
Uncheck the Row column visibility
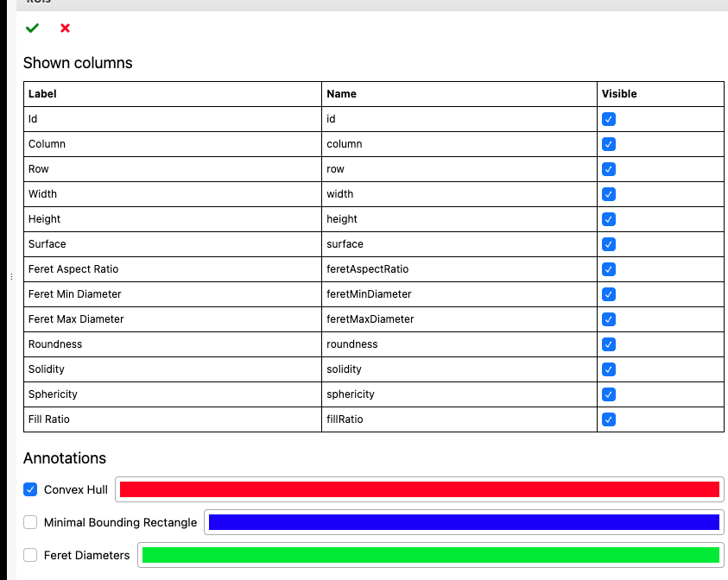(x=609, y=169)
